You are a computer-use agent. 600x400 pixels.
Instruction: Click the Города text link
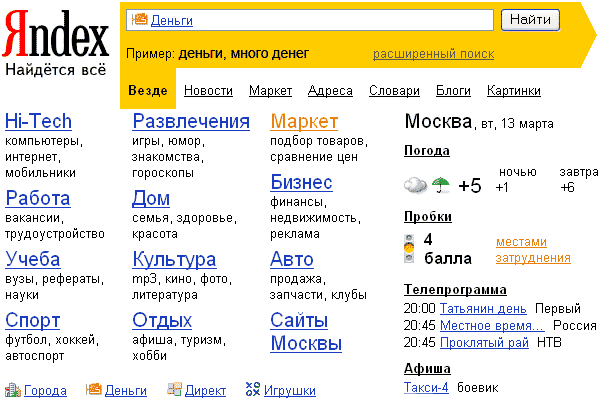(45, 391)
